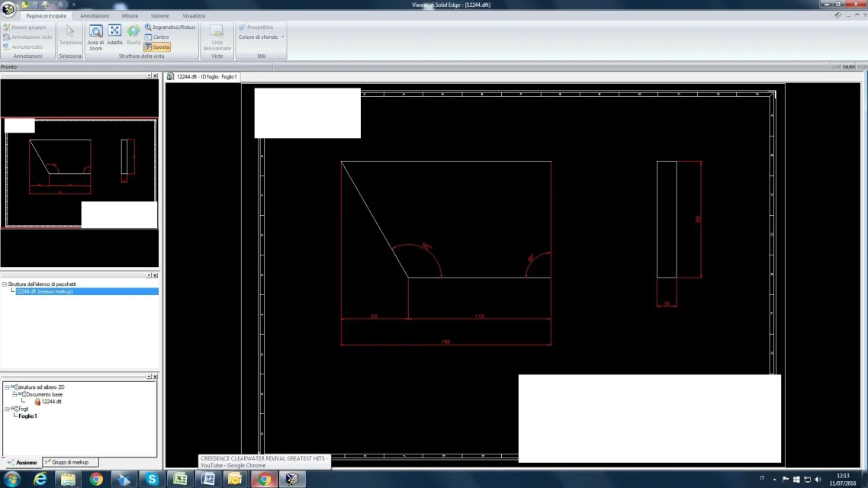
Task: Select Foglio1 in the sheet tree
Action: (x=27, y=416)
